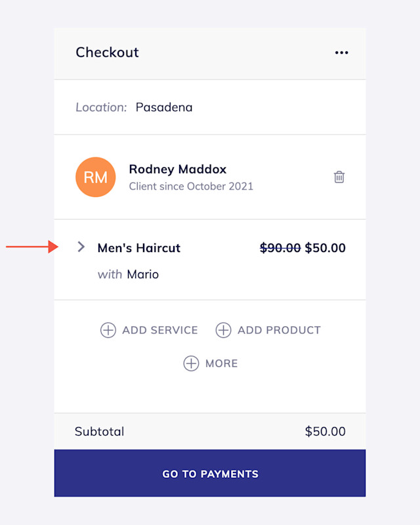Image resolution: width=420 pixels, height=525 pixels.
Task: Click the Checkout header title
Action: click(107, 52)
